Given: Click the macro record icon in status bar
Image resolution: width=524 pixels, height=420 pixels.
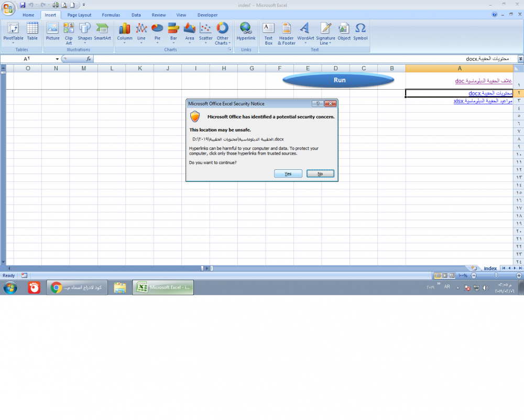Looking at the screenshot, I should [24, 275].
